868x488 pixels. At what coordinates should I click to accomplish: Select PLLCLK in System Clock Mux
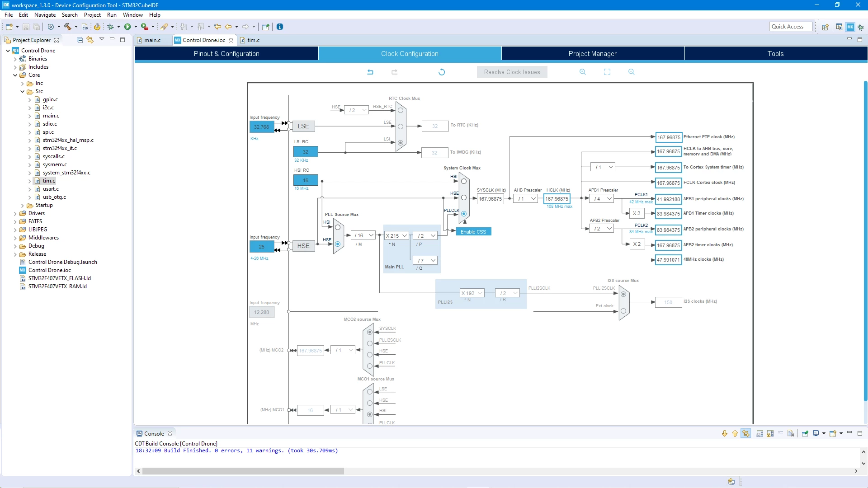(464, 214)
